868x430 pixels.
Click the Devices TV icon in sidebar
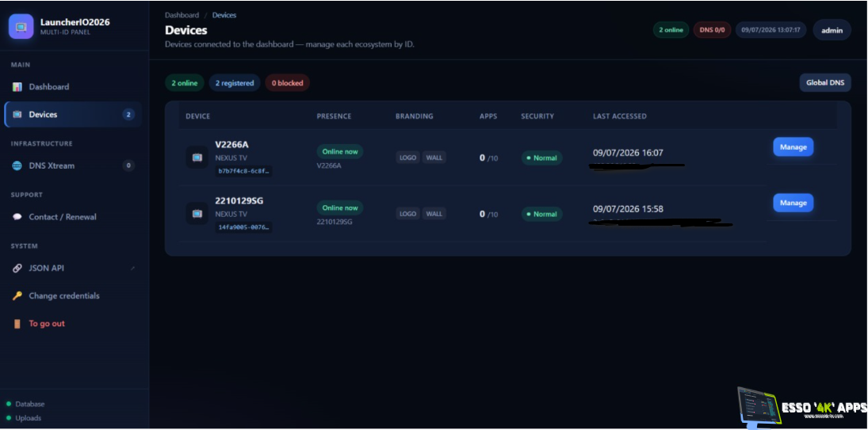point(17,114)
